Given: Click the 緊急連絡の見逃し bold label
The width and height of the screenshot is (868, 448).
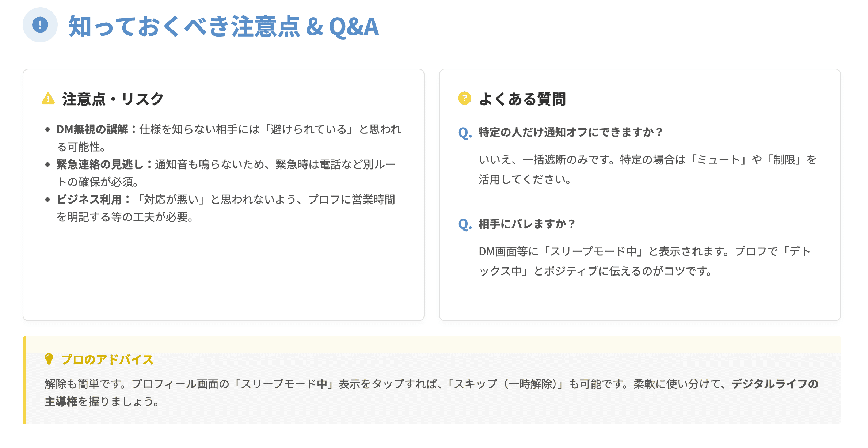Looking at the screenshot, I should tap(100, 164).
